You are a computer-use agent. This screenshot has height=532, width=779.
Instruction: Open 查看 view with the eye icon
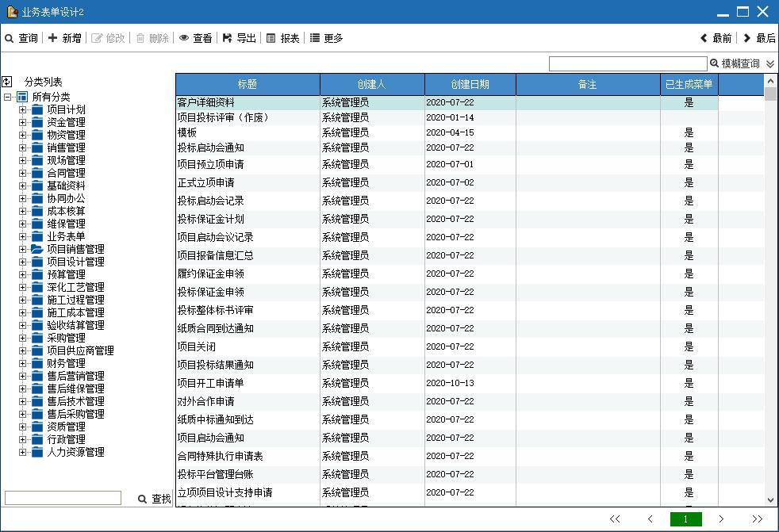[x=184, y=38]
